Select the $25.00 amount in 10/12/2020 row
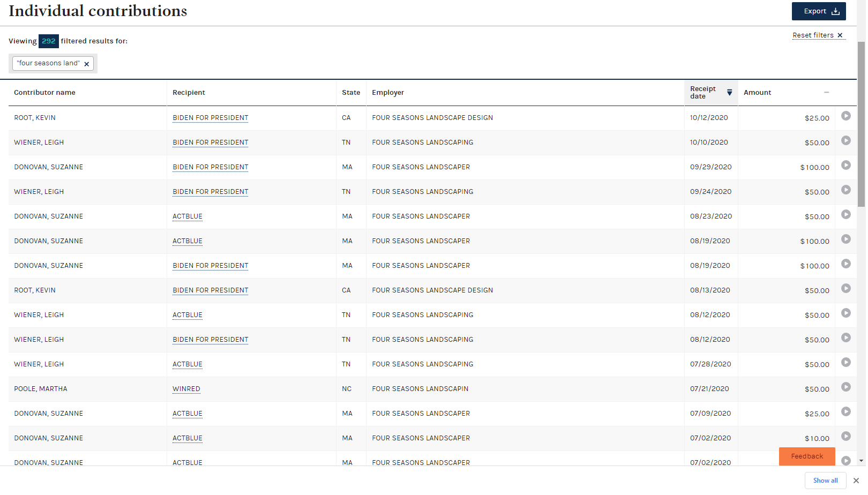 (x=817, y=118)
